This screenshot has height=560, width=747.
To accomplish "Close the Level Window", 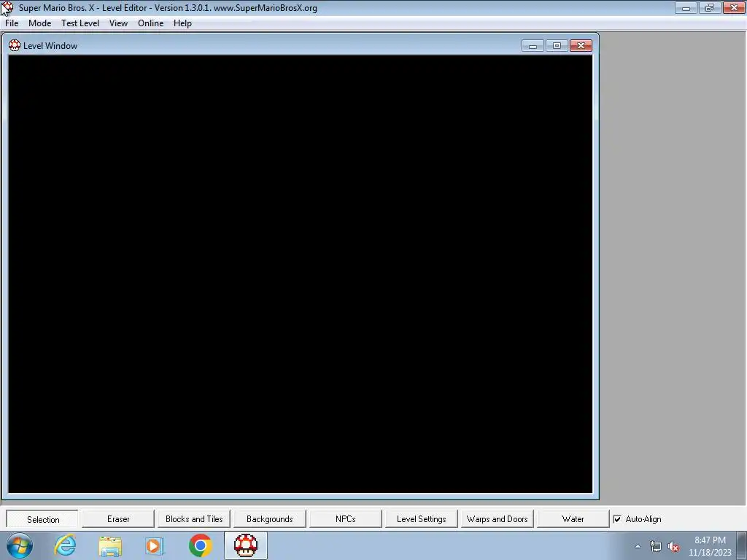I will pyautogui.click(x=581, y=46).
